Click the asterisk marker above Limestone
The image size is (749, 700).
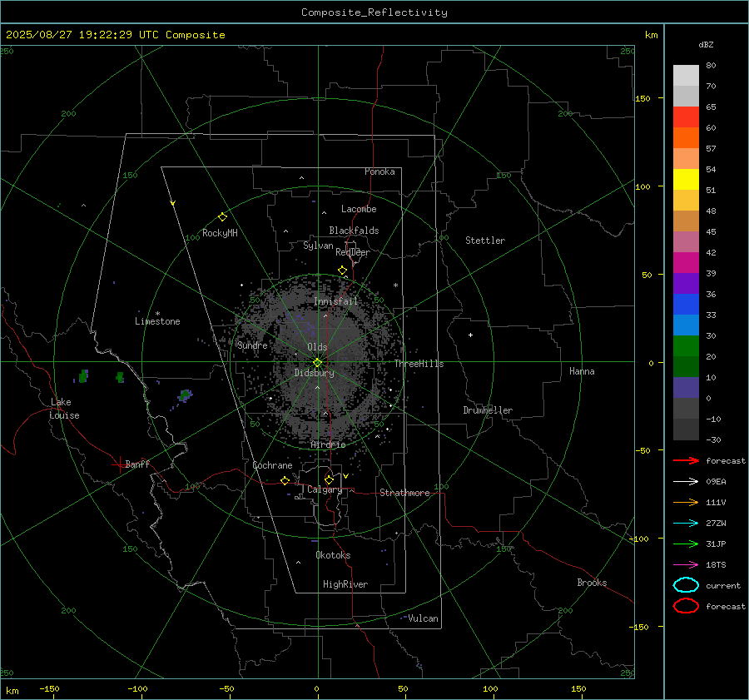pos(157,314)
